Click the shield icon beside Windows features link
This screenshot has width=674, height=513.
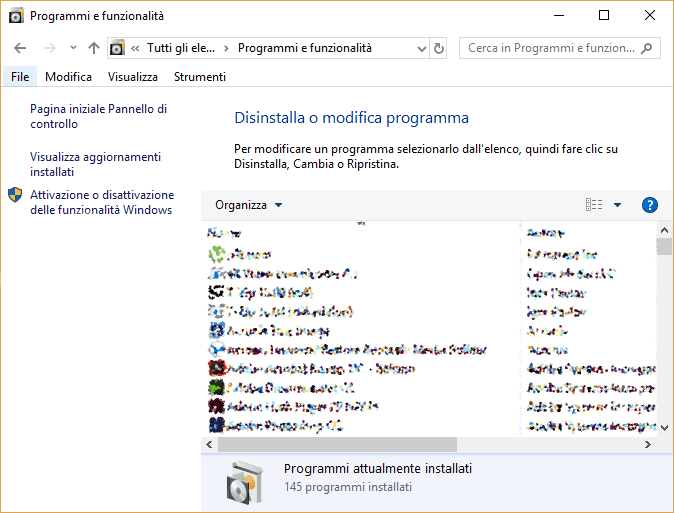point(15,195)
